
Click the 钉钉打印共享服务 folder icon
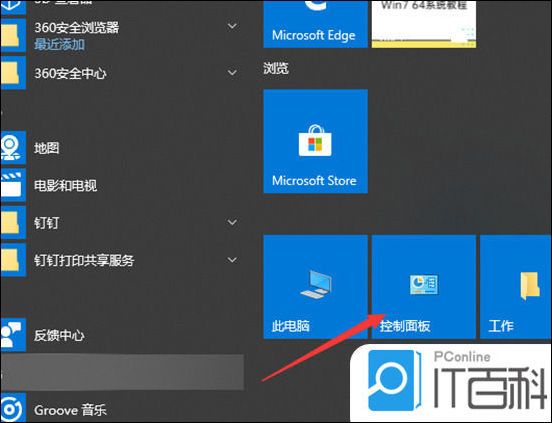[13, 260]
